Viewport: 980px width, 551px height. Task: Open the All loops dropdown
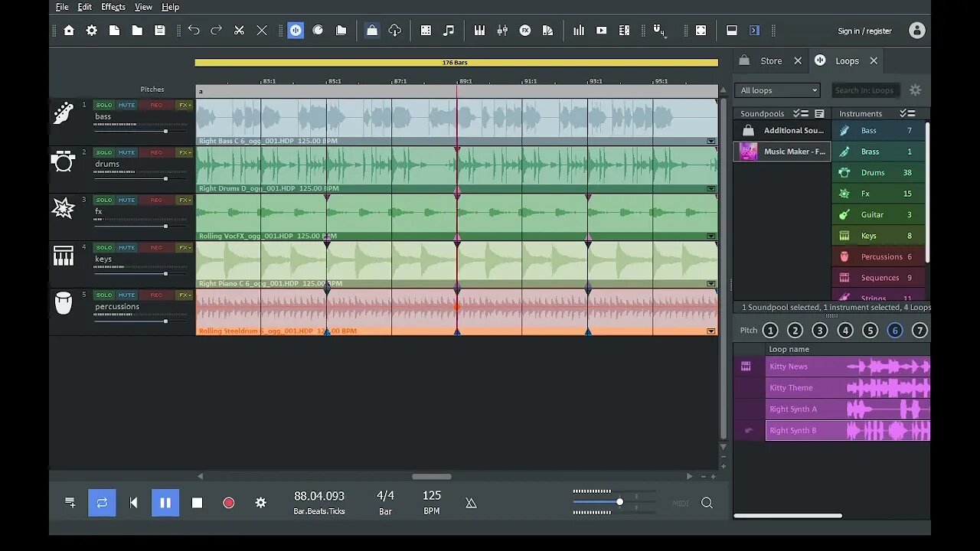(778, 90)
